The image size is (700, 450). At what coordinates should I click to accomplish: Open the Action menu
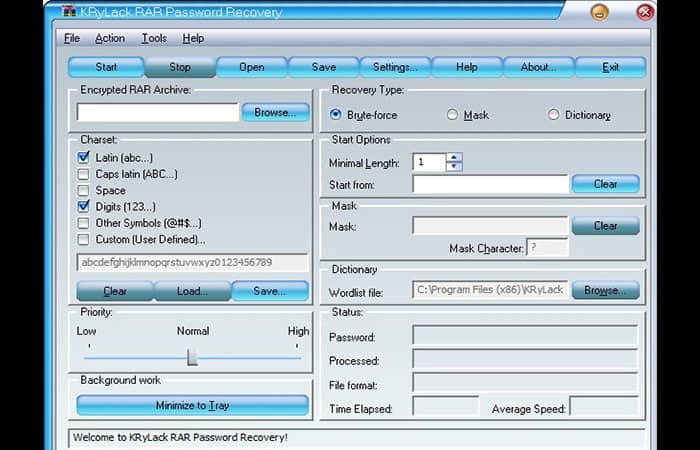coord(110,38)
